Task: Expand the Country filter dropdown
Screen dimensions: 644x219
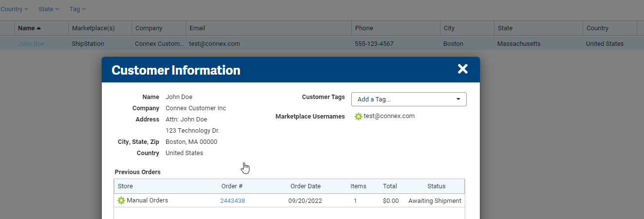Action: [14, 9]
